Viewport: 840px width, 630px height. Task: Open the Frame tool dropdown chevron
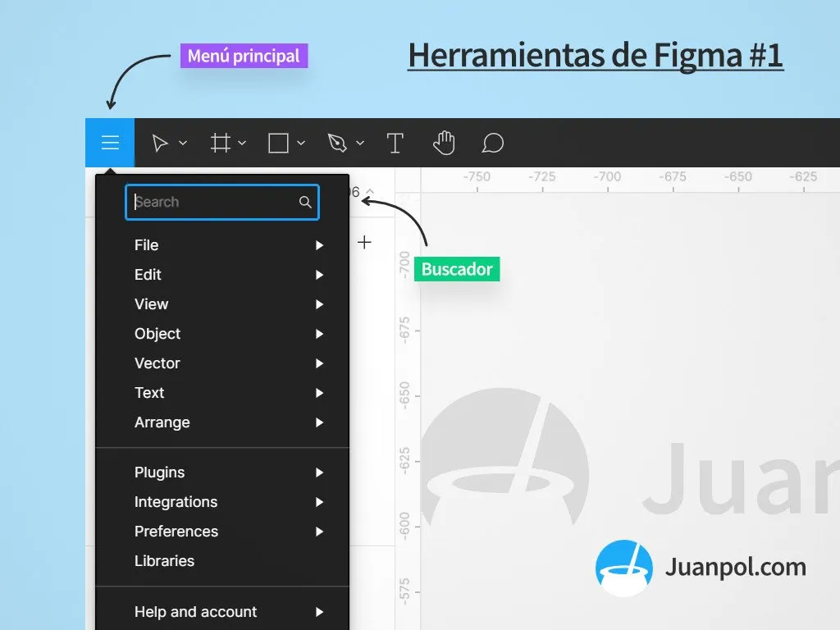(242, 143)
